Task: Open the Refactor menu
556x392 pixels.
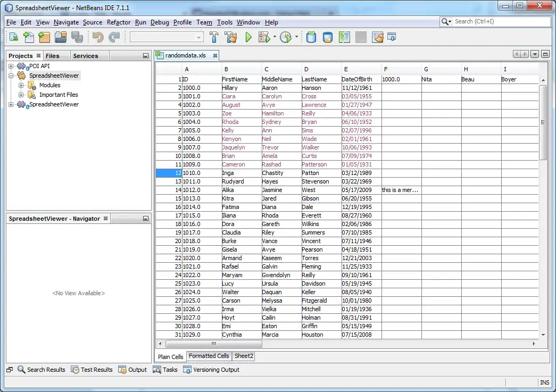Action: point(118,22)
